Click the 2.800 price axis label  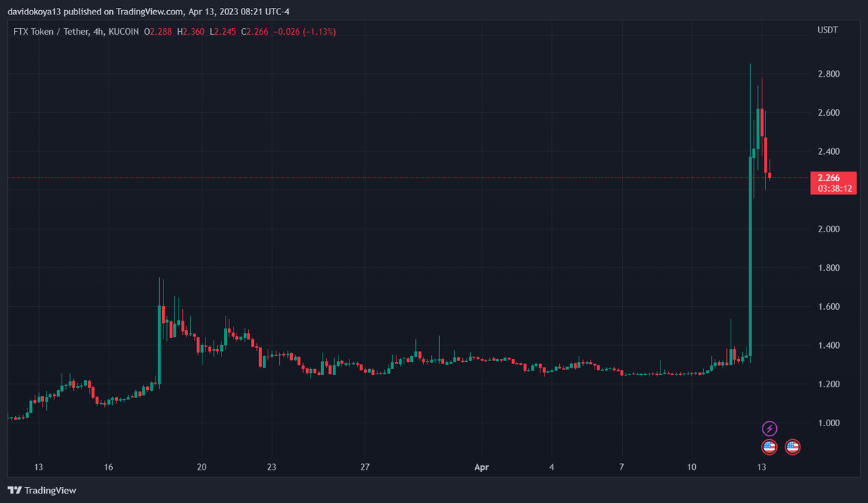coord(828,75)
